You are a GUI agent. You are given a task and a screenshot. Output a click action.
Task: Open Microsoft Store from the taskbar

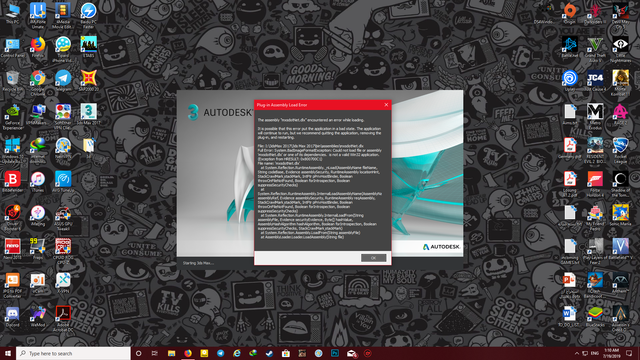tap(286, 353)
